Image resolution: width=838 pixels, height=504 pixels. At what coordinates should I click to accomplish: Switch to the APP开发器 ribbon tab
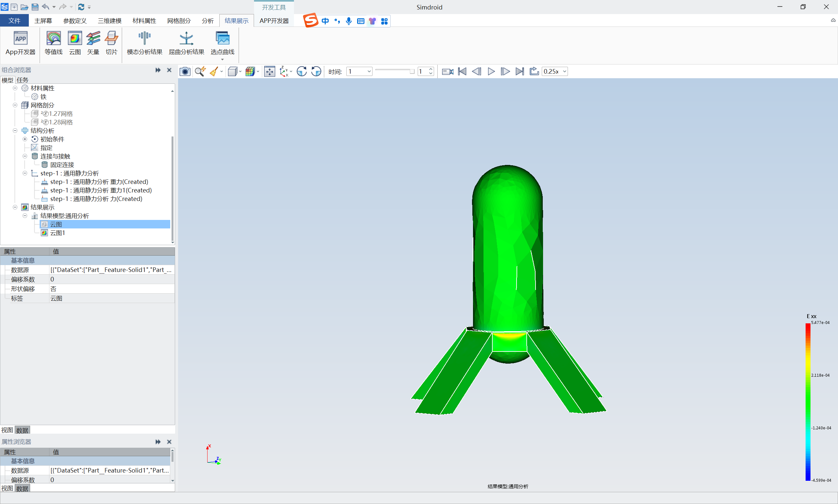point(274,21)
